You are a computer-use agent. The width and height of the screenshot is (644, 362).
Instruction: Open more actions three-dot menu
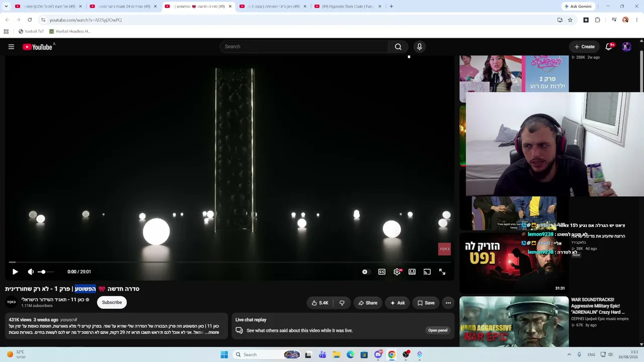point(448,303)
